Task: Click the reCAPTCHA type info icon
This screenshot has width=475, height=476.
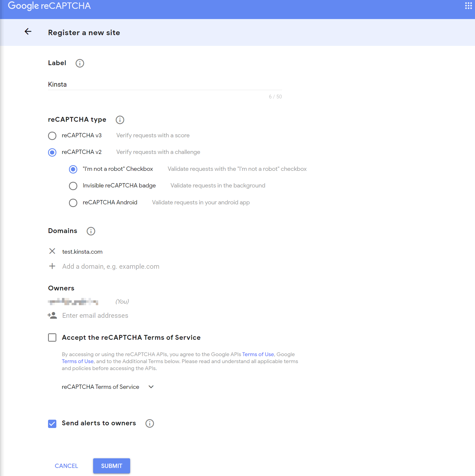Action: [x=120, y=120]
